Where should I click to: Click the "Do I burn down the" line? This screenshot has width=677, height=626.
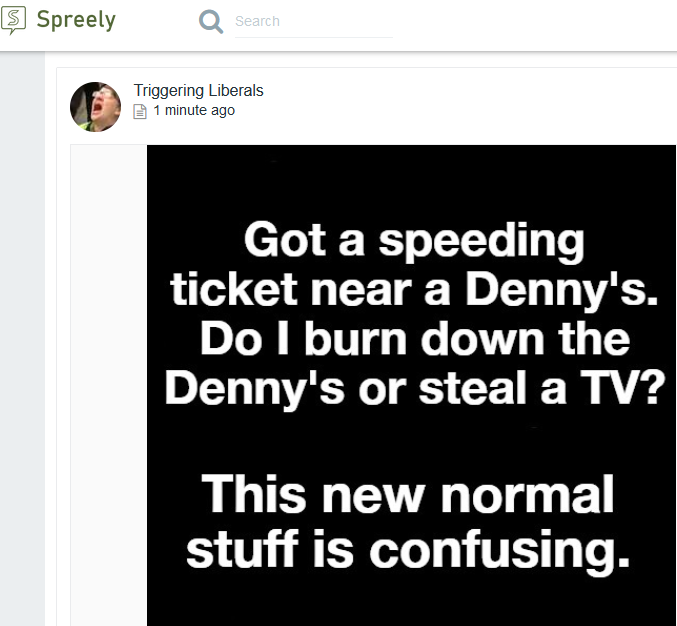click(413, 338)
